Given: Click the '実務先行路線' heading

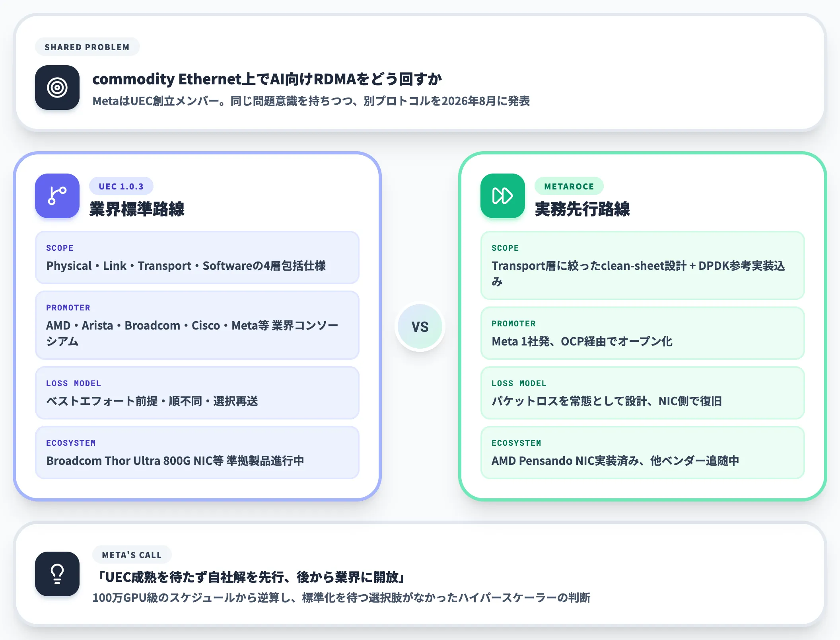Looking at the screenshot, I should click(582, 209).
